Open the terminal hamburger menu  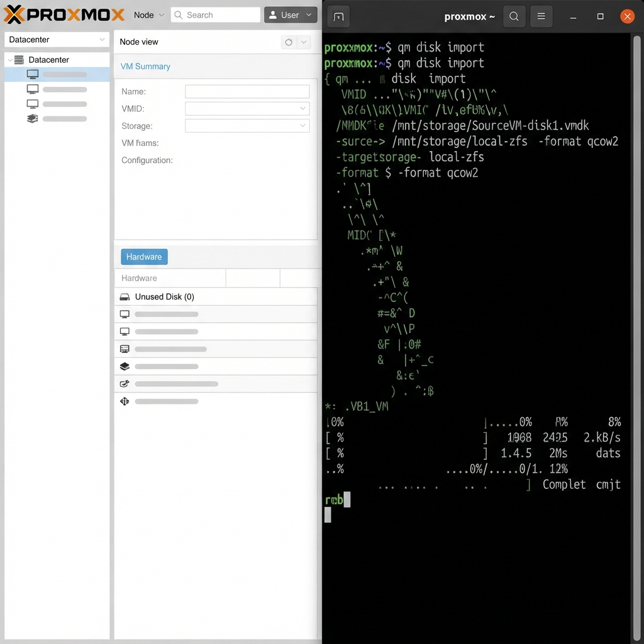click(x=541, y=17)
